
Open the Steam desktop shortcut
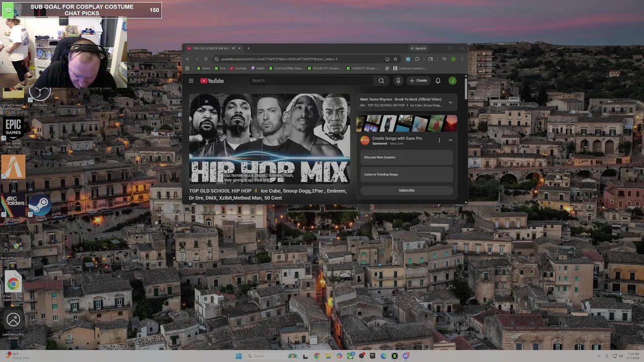(x=40, y=207)
